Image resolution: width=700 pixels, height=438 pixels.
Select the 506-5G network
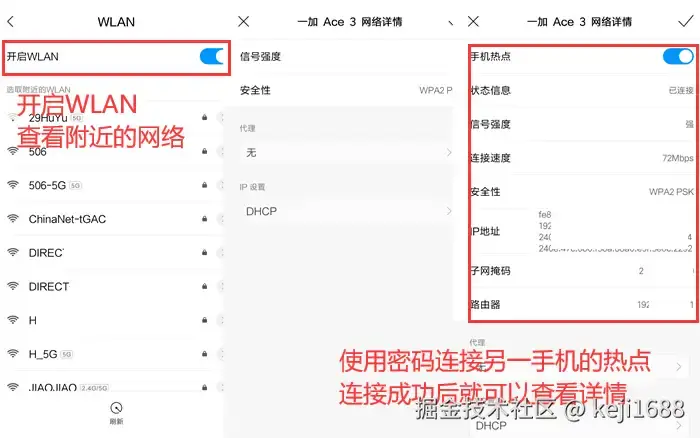click(x=114, y=185)
